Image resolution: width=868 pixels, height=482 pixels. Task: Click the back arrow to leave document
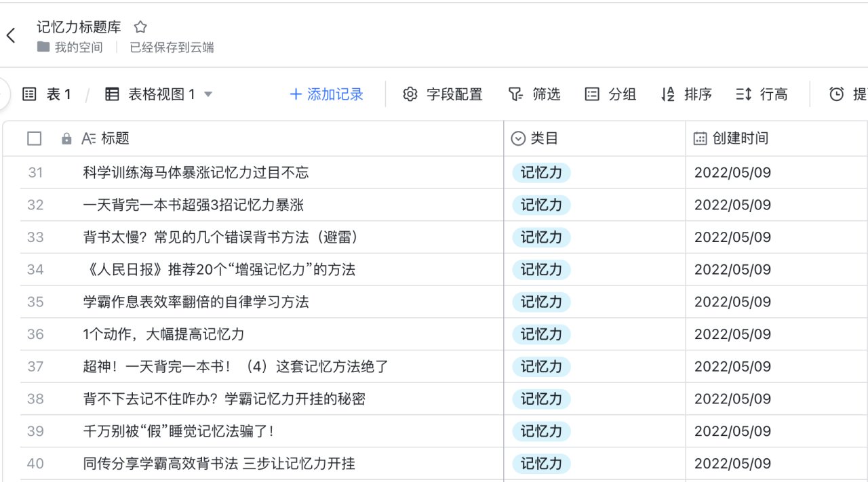11,36
